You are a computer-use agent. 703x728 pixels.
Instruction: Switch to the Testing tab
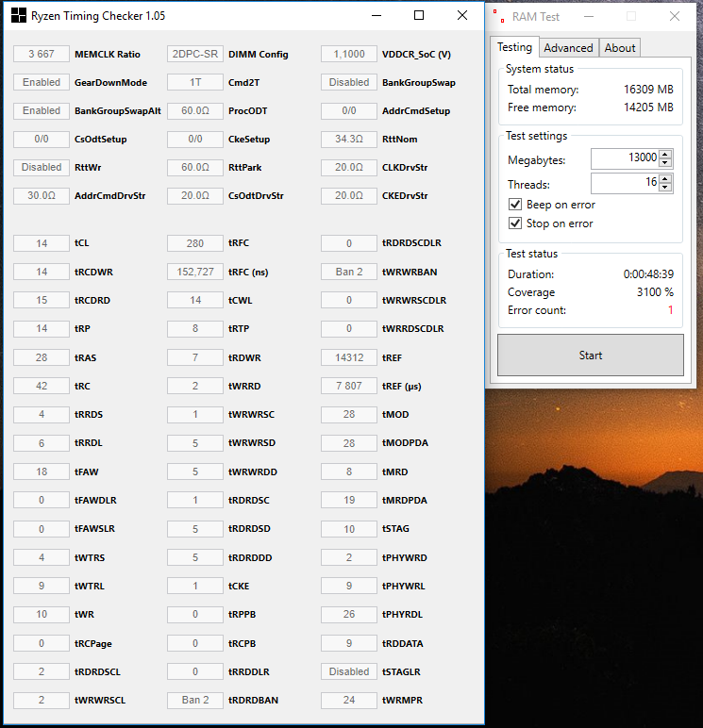click(514, 47)
